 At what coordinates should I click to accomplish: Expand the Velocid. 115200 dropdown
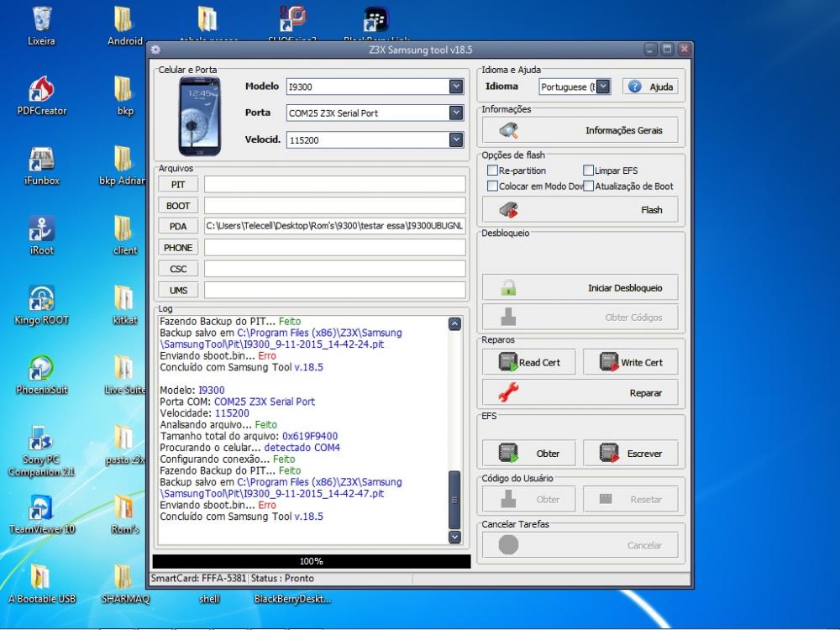456,139
